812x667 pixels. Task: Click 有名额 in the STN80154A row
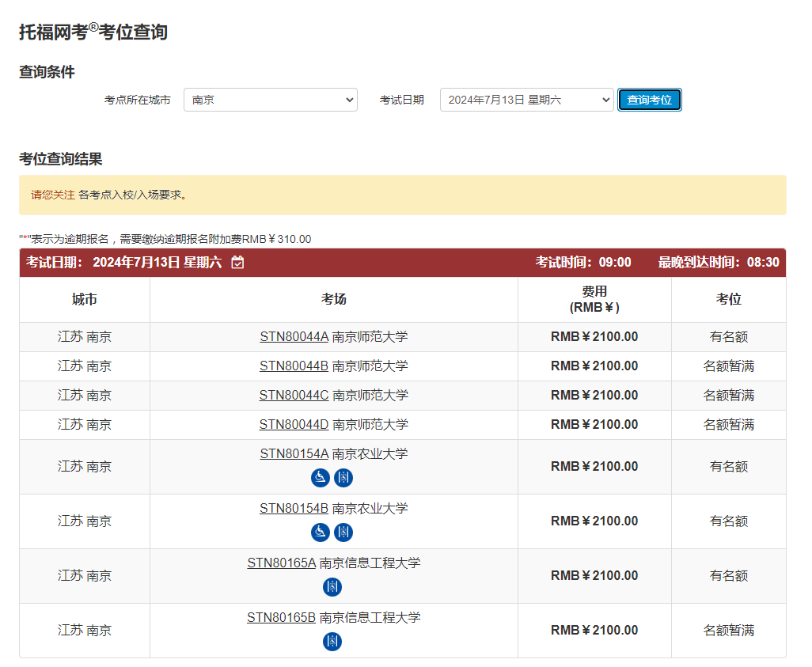tap(729, 467)
